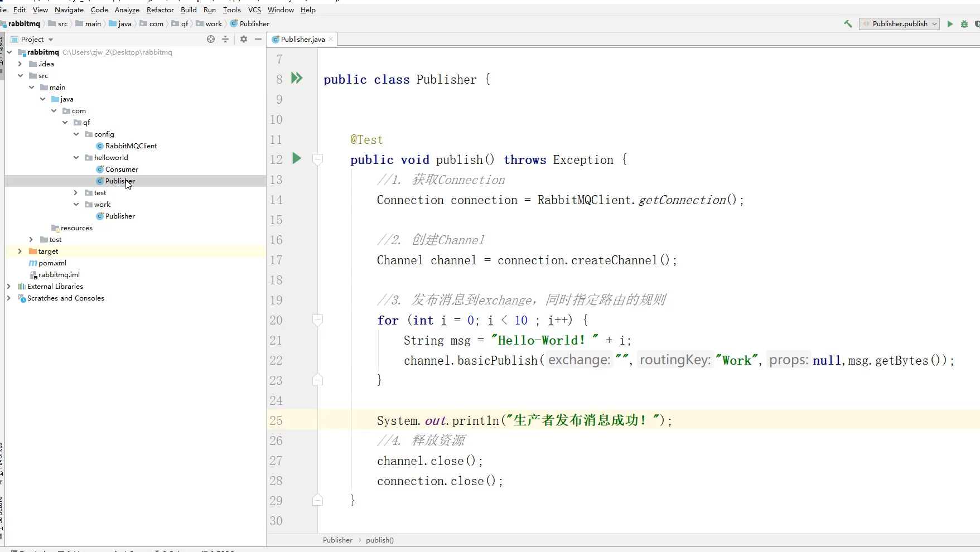Hide the Project tool window
Viewport: 980px width, 552px height.
coord(258,39)
